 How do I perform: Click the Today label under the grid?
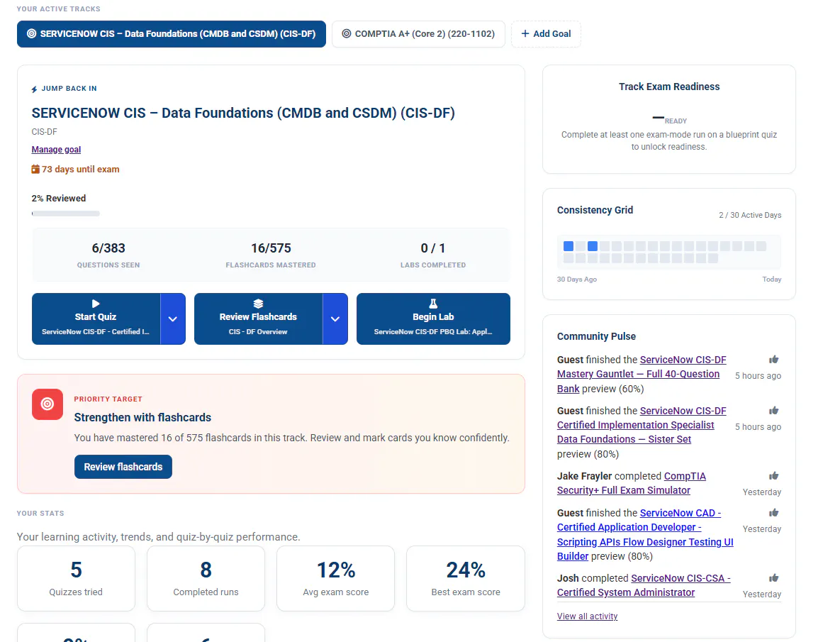(x=771, y=280)
